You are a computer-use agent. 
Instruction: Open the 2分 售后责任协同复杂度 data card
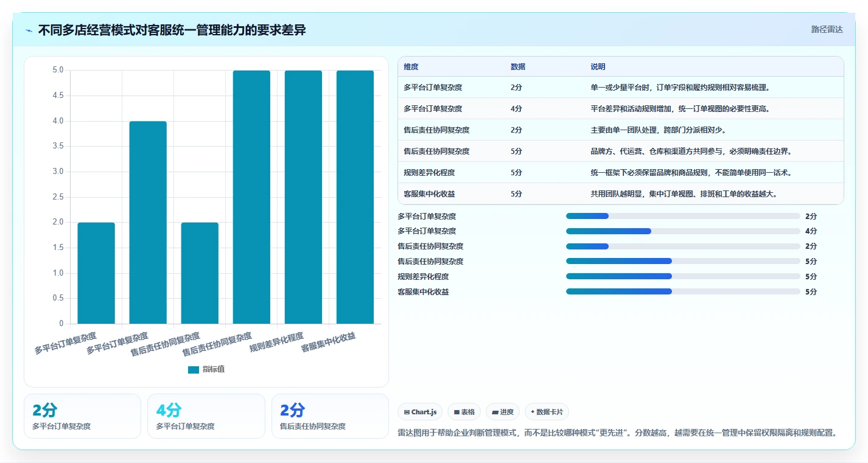tap(330, 416)
